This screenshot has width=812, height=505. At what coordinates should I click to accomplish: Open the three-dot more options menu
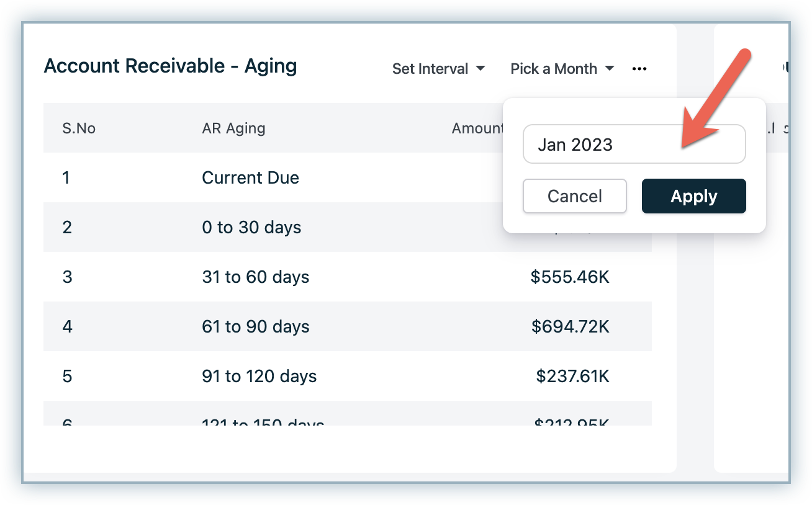pyautogui.click(x=639, y=69)
